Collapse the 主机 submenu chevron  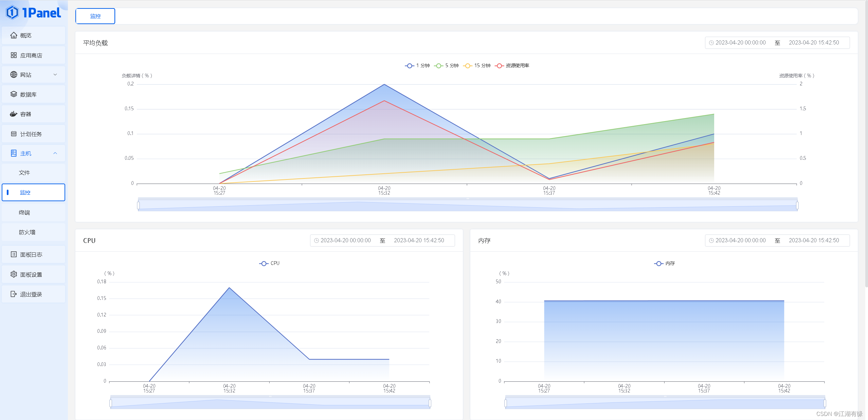[55, 153]
